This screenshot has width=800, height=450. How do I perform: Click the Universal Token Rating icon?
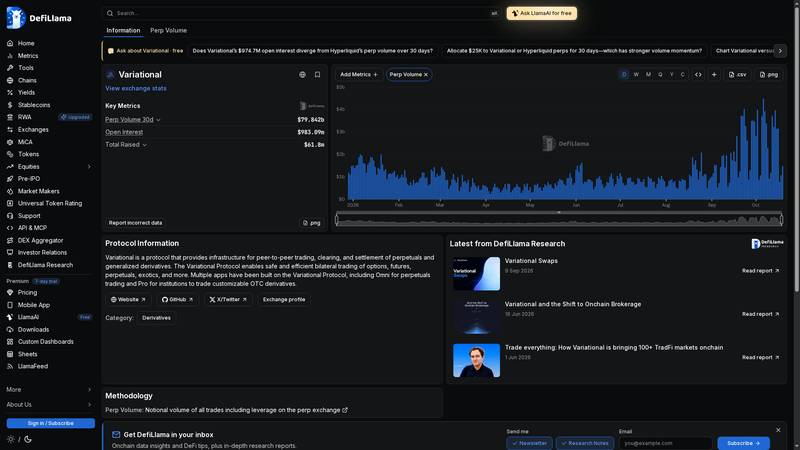pyautogui.click(x=10, y=203)
